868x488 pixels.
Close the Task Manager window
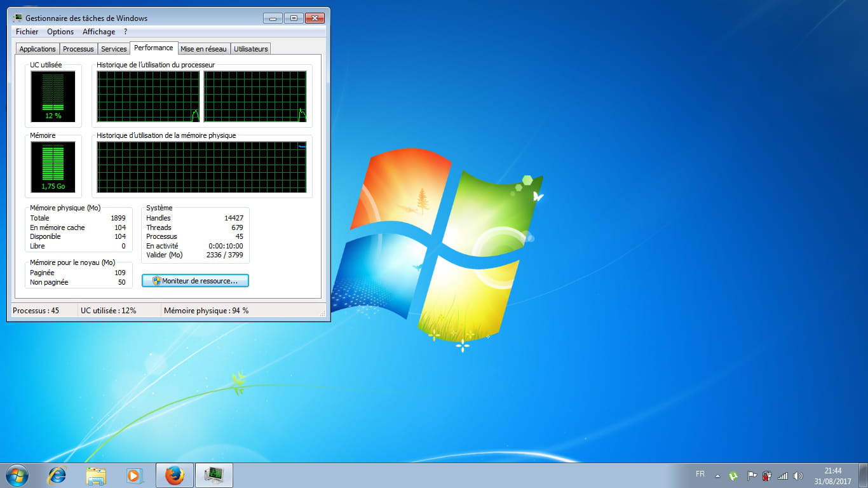pos(315,18)
